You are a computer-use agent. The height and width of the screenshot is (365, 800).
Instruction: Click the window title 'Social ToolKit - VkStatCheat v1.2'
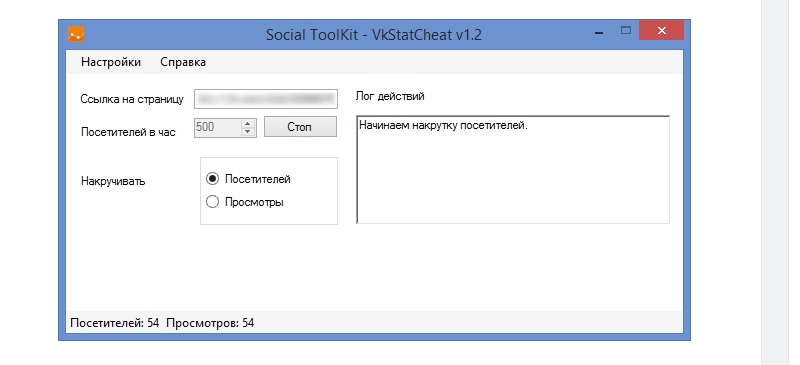point(374,35)
